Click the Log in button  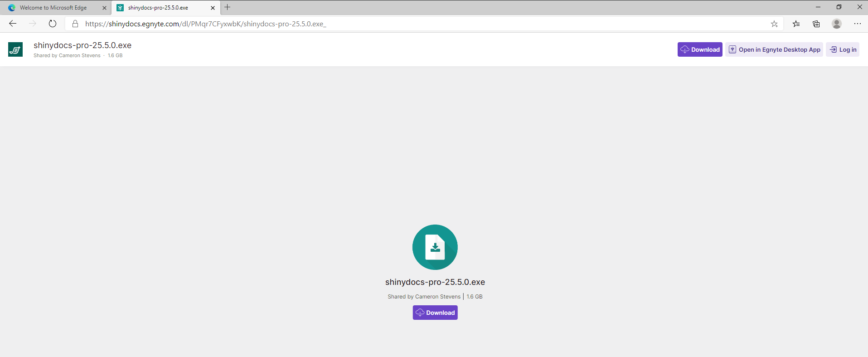coord(843,49)
